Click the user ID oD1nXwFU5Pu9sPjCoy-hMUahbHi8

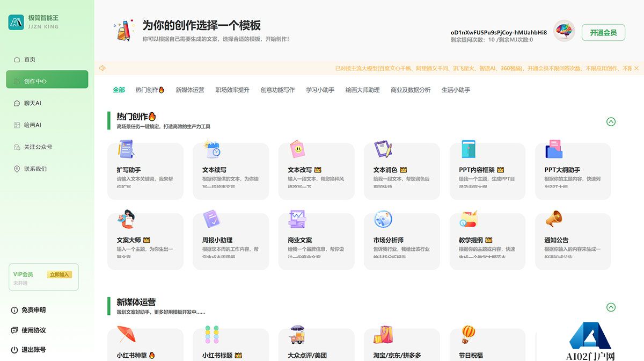(x=499, y=32)
